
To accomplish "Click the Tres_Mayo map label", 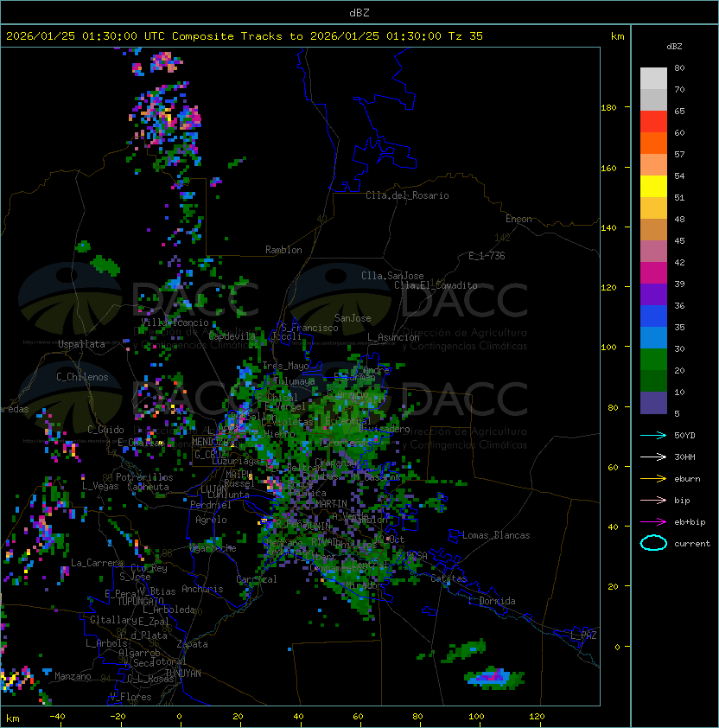I will 285,366.
